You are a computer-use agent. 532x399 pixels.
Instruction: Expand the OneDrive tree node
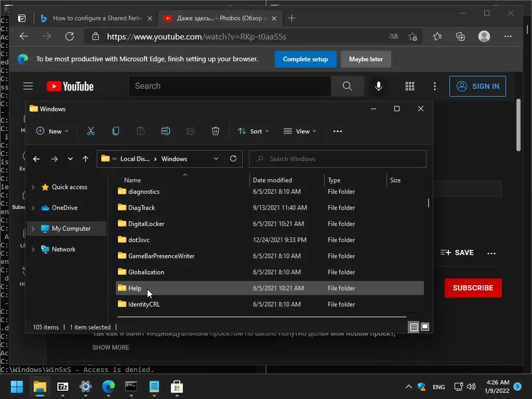coord(33,208)
